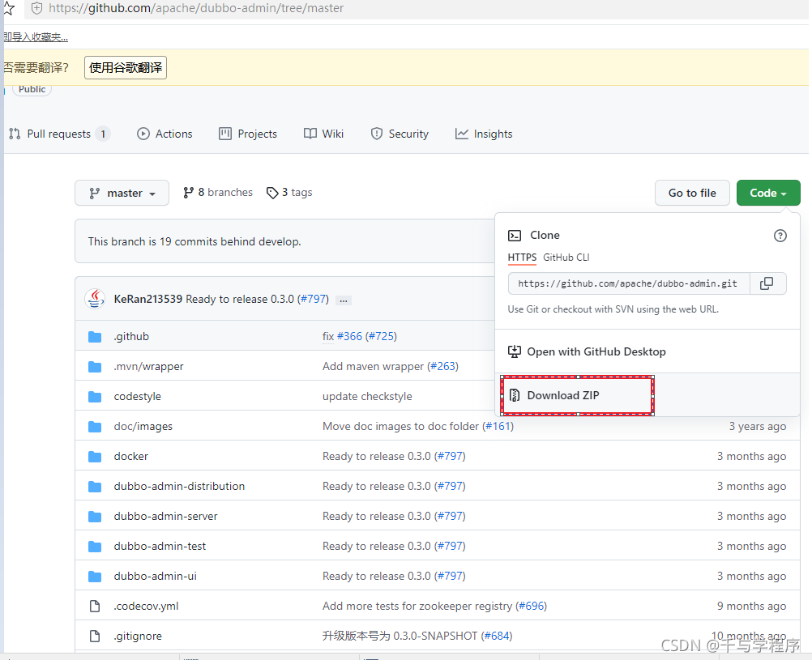Open the Insights tab

(x=484, y=134)
